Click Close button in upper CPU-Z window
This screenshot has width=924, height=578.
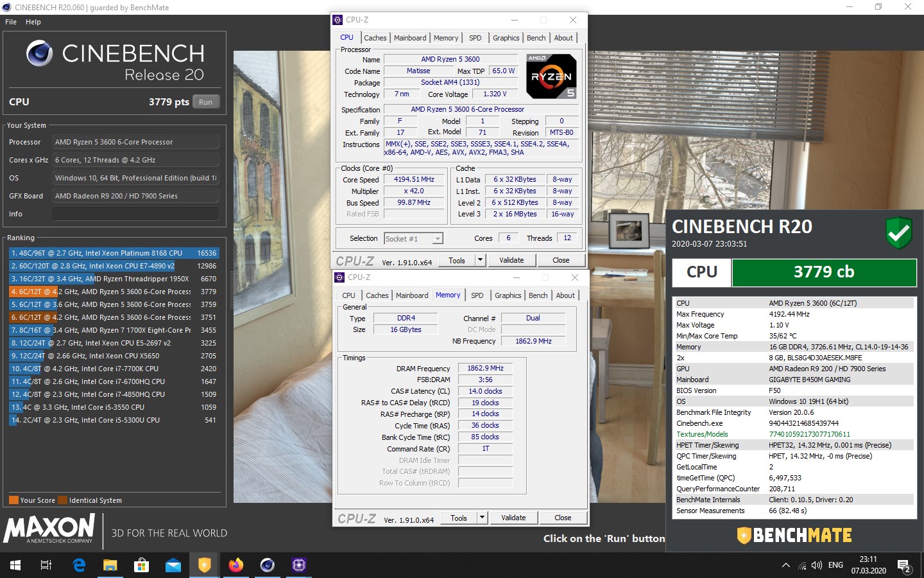point(561,260)
